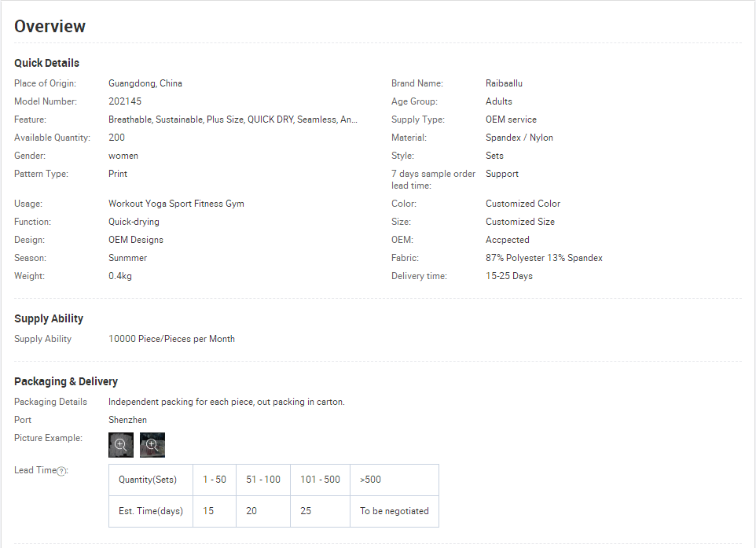Screen dimensions: 756x548
Task: Click the 'Sets' style value
Action: point(494,156)
